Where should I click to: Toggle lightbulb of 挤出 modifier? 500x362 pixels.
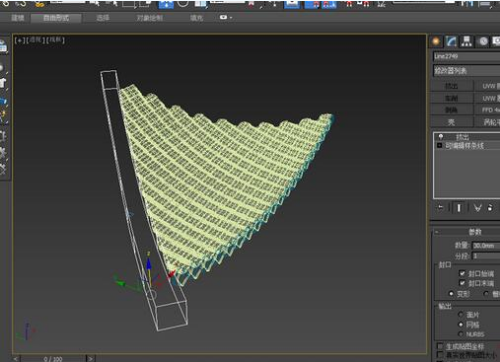click(441, 137)
